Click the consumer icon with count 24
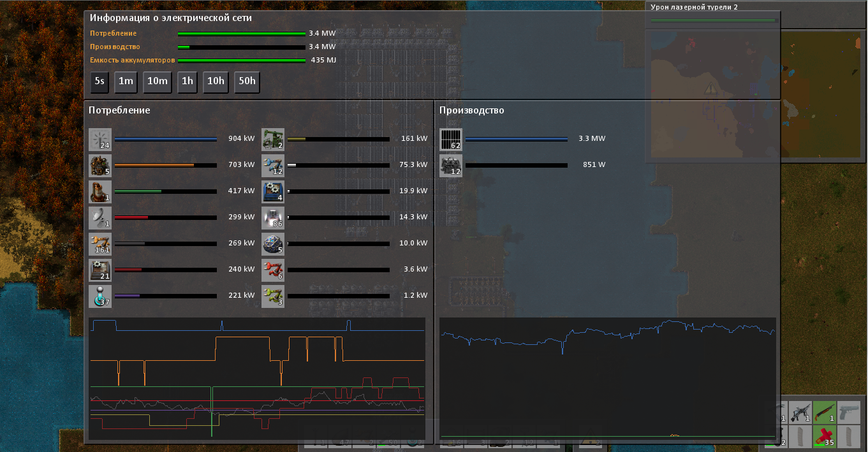 [100, 139]
